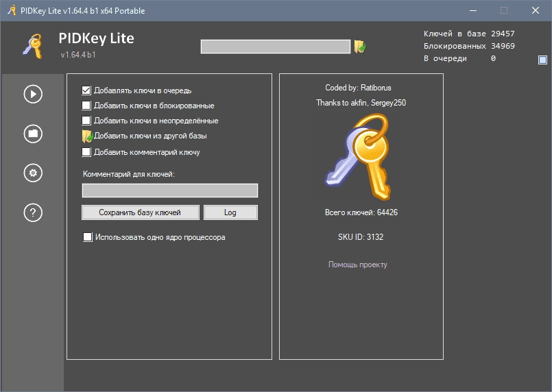
Task: Click 'Ключей в базе 29457' counter text
Action: coord(469,34)
